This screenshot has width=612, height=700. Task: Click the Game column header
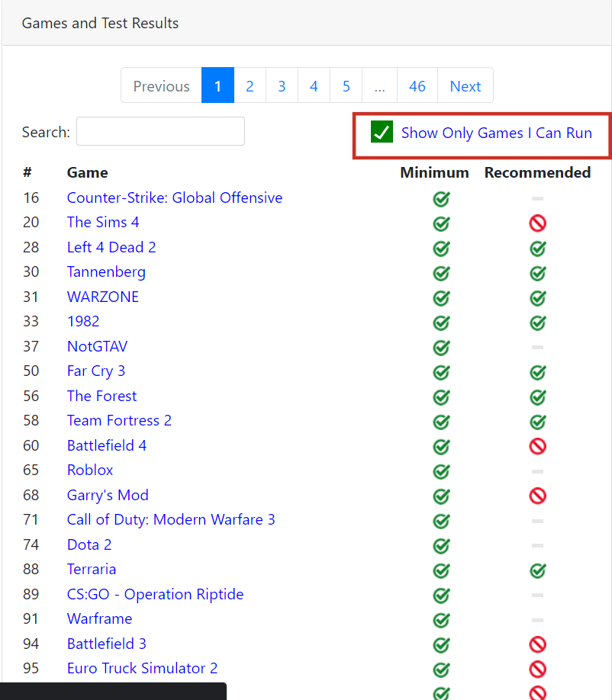(88, 173)
